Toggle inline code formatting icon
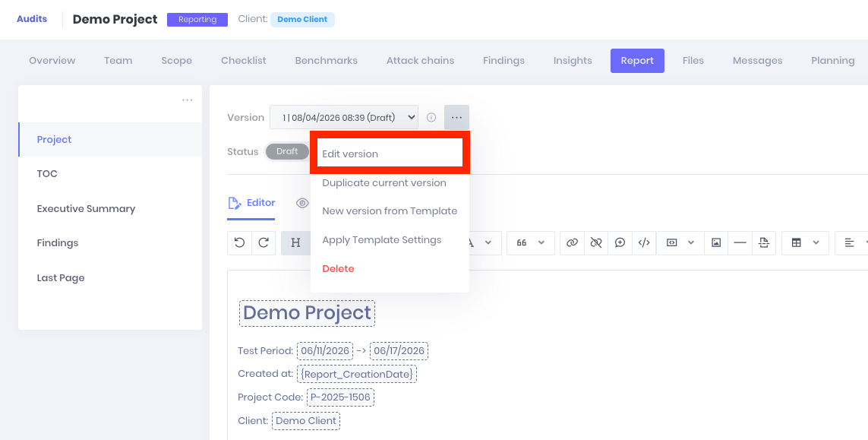Viewport: 868px width, 440px height. coord(644,242)
